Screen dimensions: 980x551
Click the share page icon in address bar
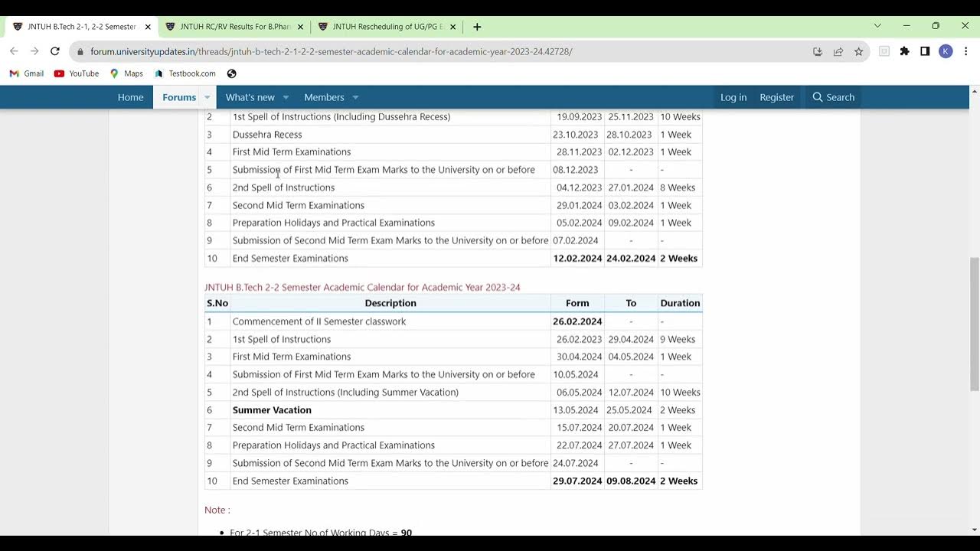coord(838,51)
